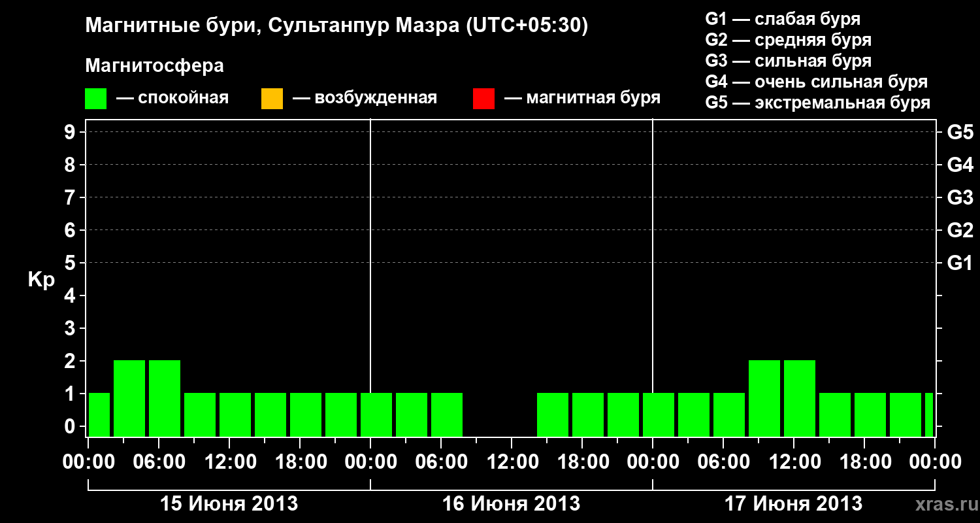The image size is (980, 523).
Task: Click the 18:00 tick label for 16 Июня
Action: pyautogui.click(x=583, y=462)
